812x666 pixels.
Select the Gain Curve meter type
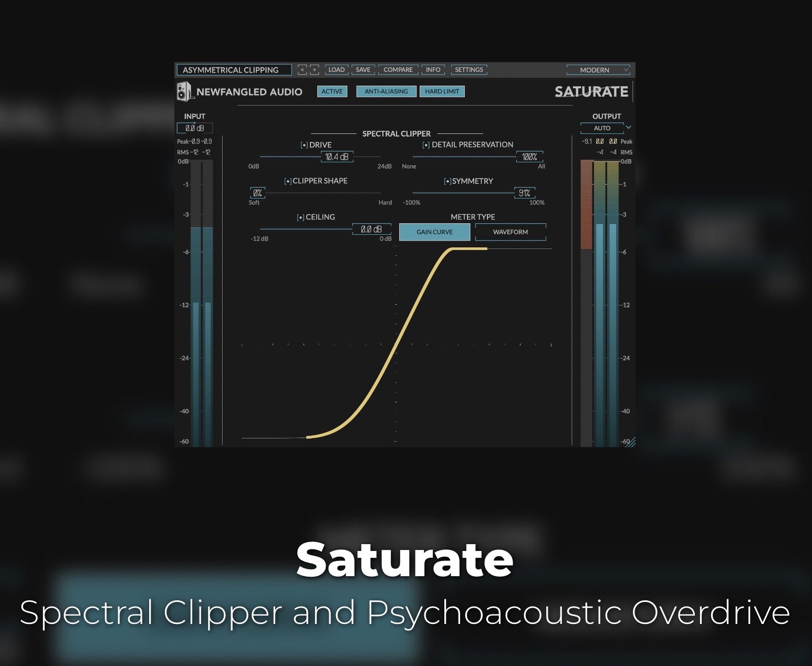(434, 232)
